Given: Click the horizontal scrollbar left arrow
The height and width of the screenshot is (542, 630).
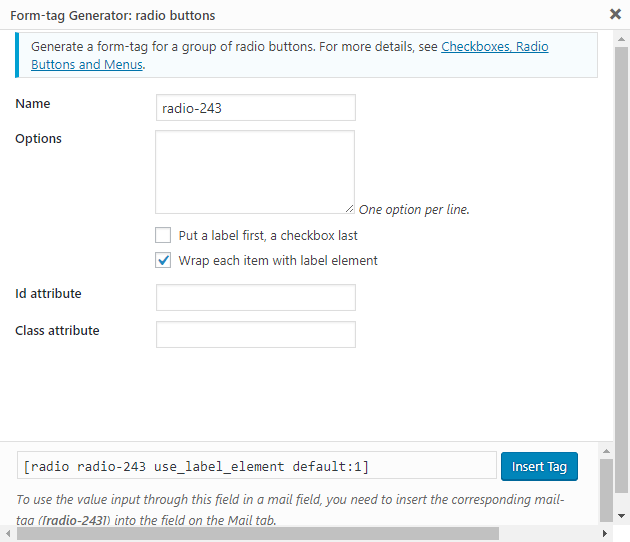Looking at the screenshot, I should [7, 534].
